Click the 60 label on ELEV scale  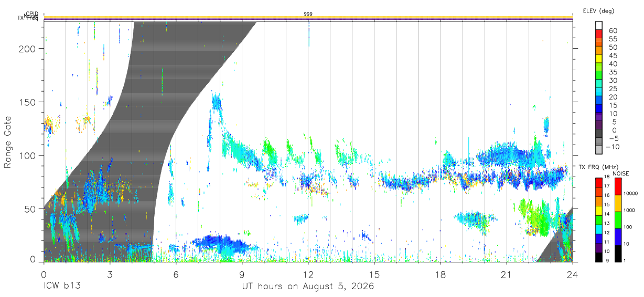coord(613,31)
